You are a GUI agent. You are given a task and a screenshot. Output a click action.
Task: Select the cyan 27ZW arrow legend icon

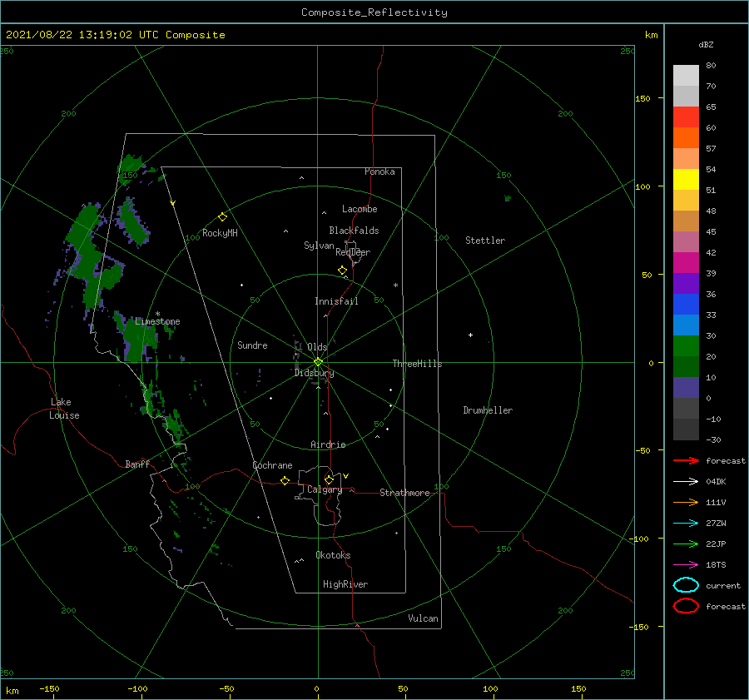point(686,524)
